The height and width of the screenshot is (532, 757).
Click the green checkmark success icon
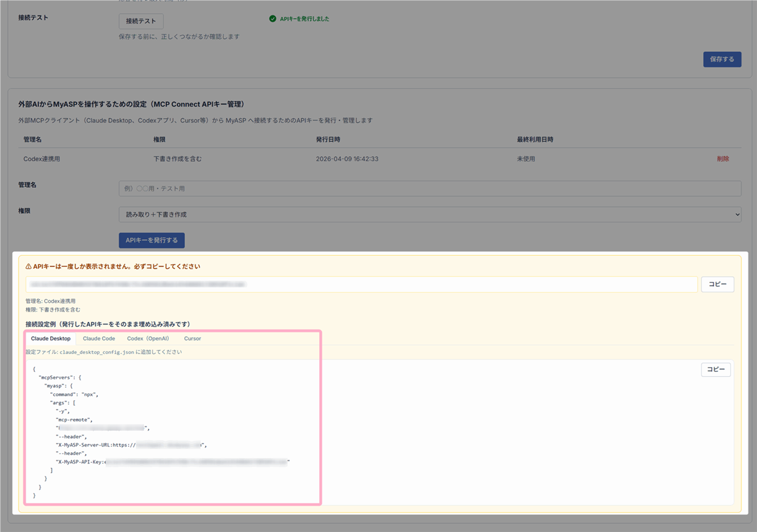pos(273,19)
